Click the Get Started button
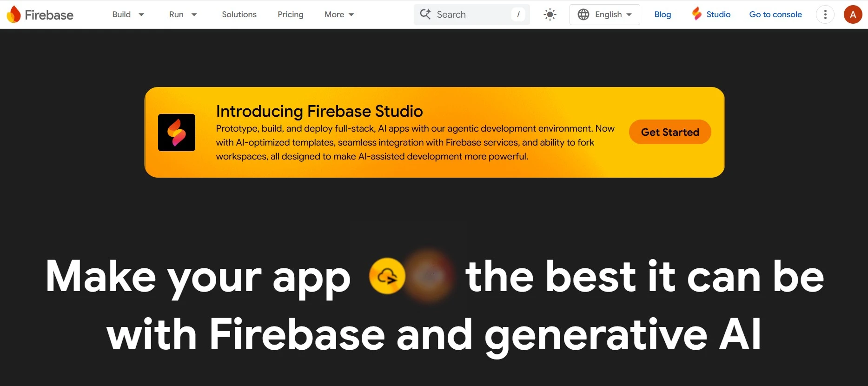Screen dimensions: 868x386 pyautogui.click(x=670, y=132)
